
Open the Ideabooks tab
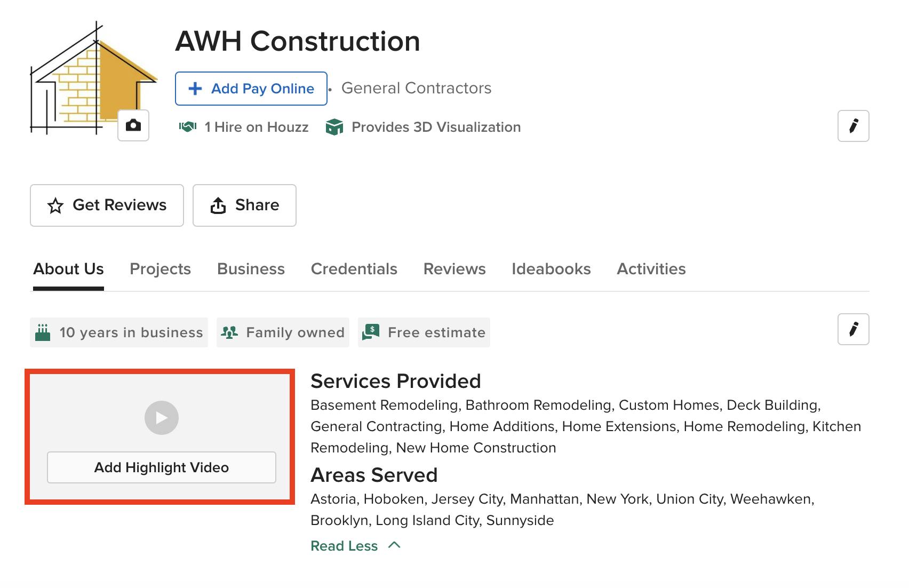click(551, 269)
